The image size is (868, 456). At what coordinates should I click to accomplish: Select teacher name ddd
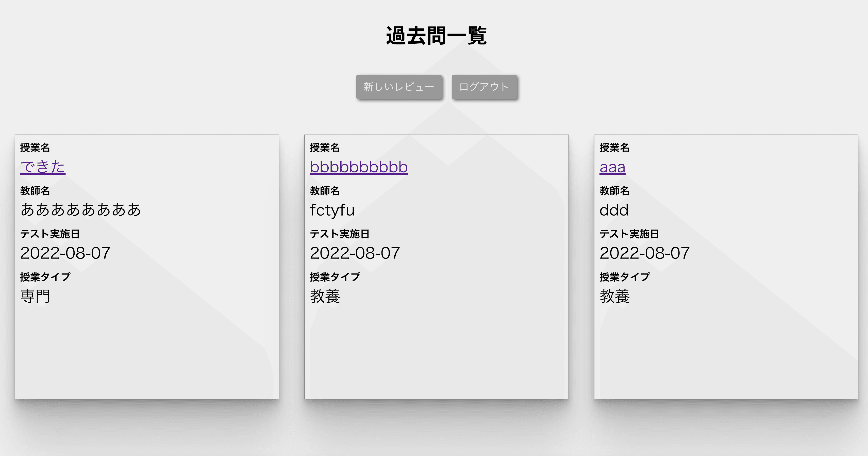[x=614, y=210]
